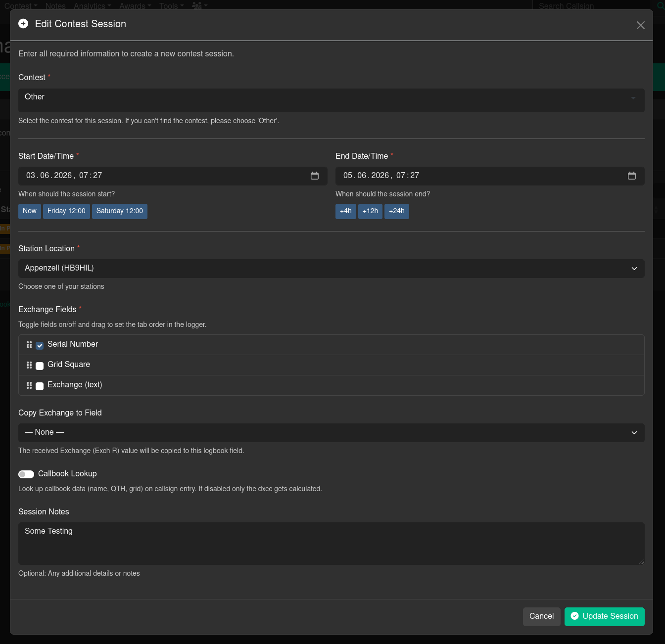Click the Exchange (text) label

tap(75, 385)
